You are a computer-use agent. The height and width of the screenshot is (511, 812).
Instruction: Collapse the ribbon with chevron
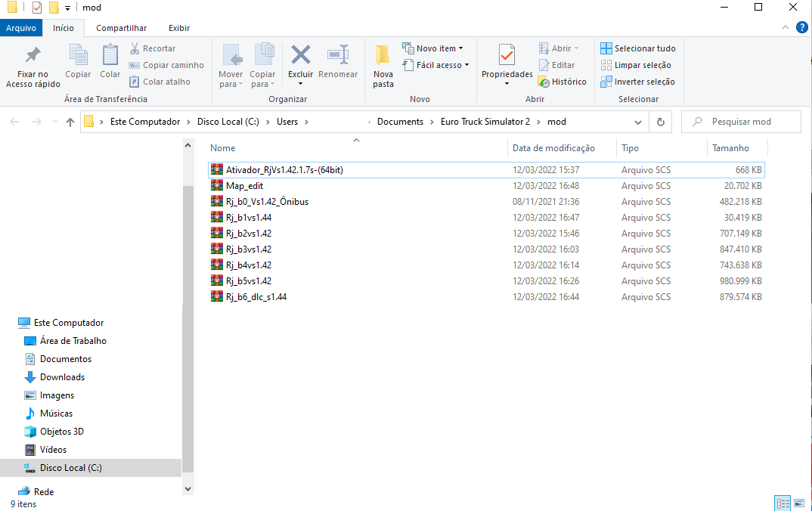tap(785, 27)
